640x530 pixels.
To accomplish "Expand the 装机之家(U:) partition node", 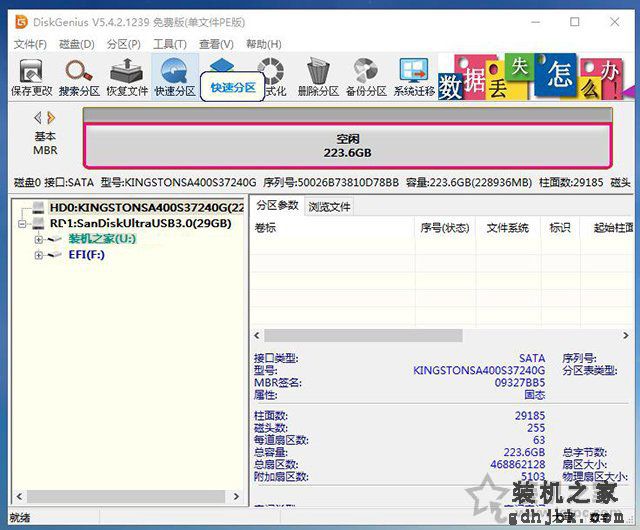I will pos(39,239).
